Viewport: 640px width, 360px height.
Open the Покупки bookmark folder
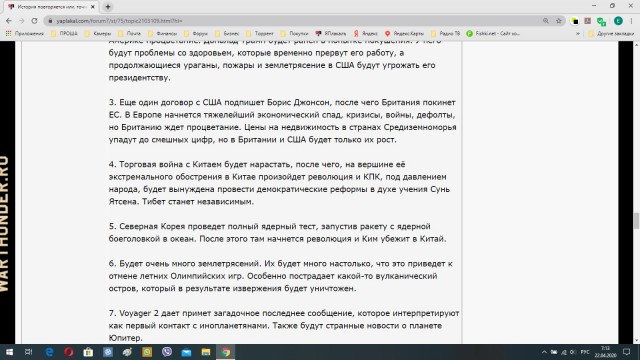pos(294,33)
